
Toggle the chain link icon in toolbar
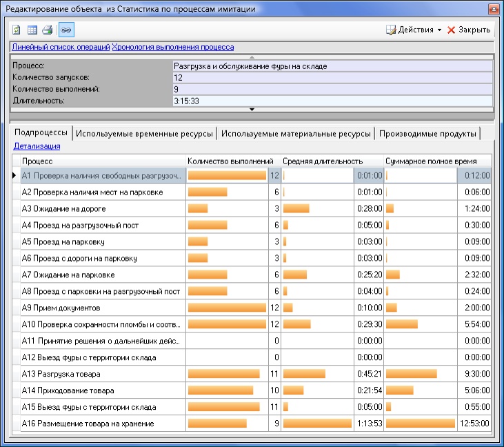[x=65, y=30]
